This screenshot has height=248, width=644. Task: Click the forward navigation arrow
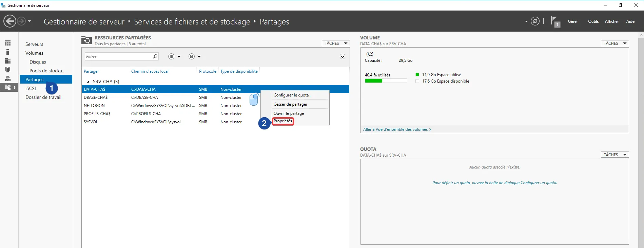tap(21, 21)
